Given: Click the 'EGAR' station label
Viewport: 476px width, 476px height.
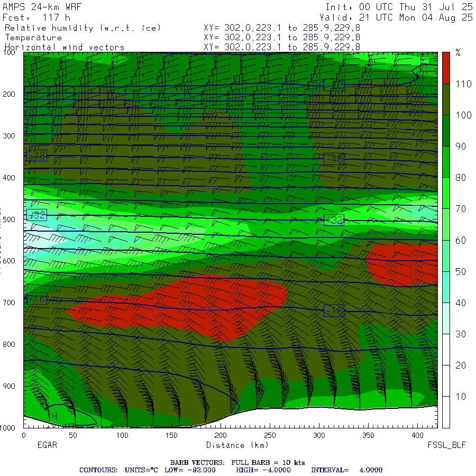Looking at the screenshot, I should point(47,445).
